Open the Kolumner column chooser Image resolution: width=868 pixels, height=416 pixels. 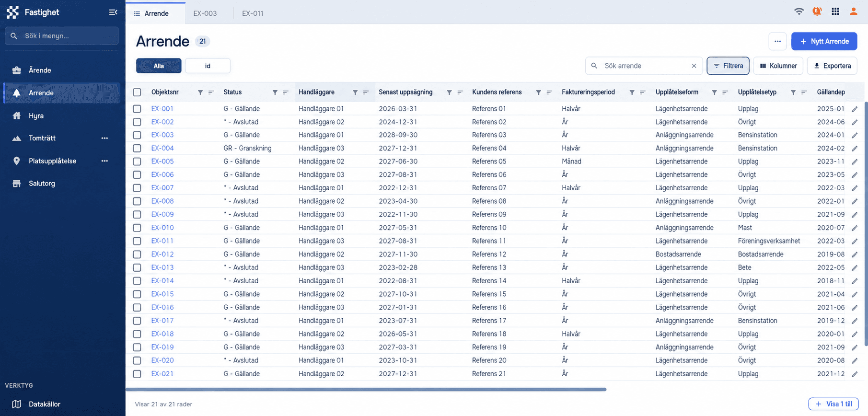coord(778,66)
